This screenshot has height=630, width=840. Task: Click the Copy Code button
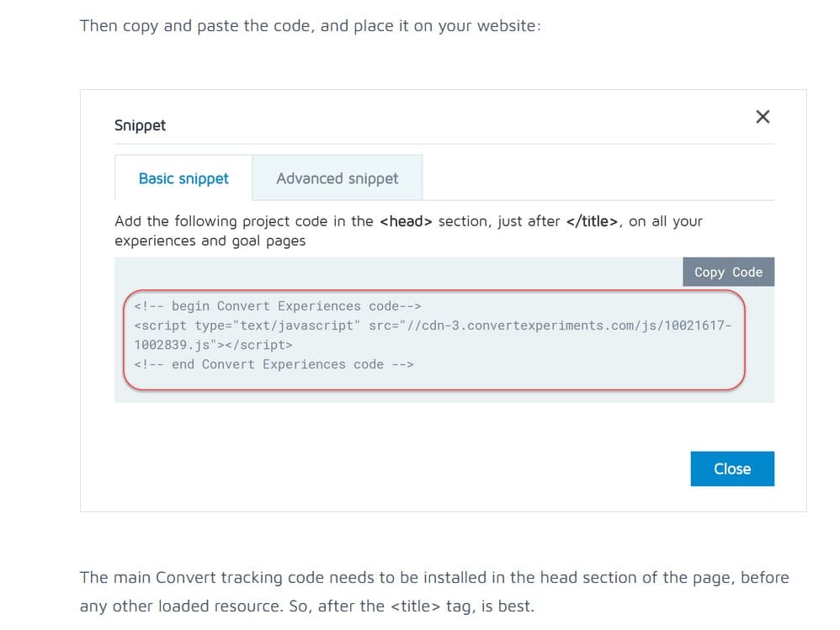[x=728, y=272]
